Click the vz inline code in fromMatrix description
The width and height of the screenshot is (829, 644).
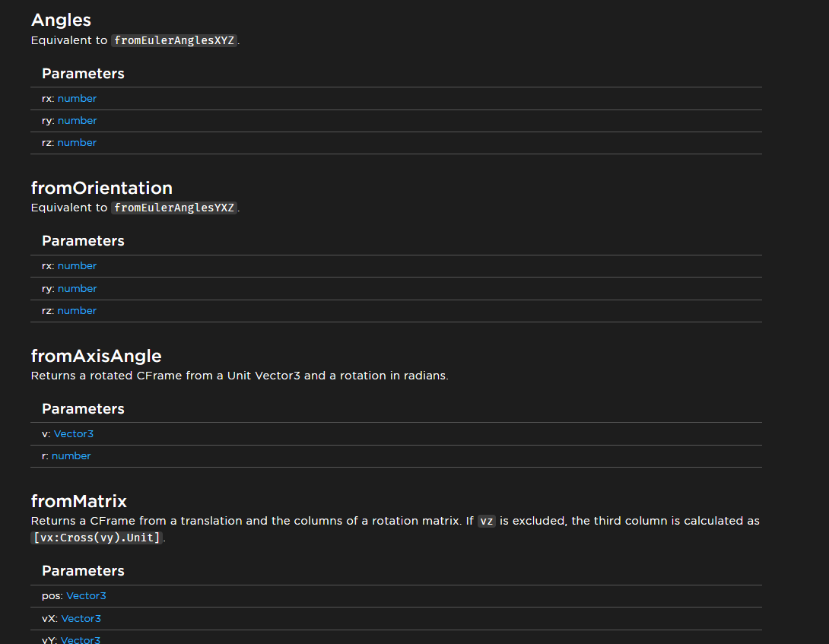tap(487, 522)
